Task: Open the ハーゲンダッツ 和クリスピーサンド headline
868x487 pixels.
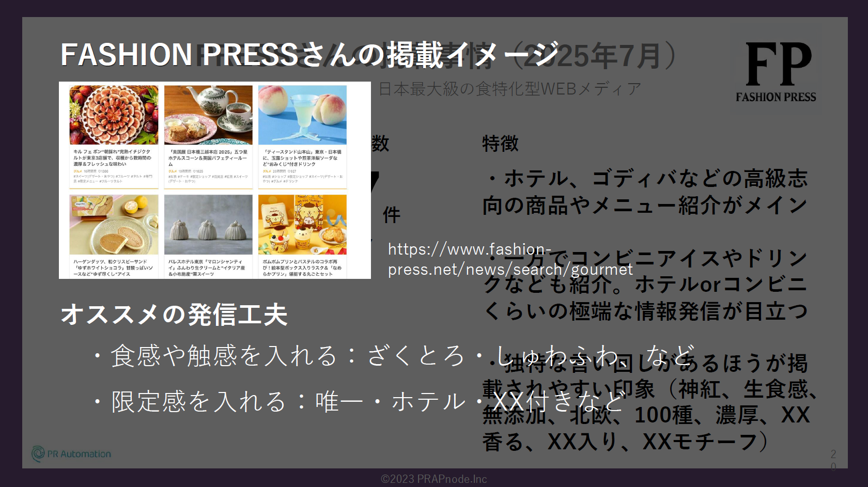Action: pos(113,268)
